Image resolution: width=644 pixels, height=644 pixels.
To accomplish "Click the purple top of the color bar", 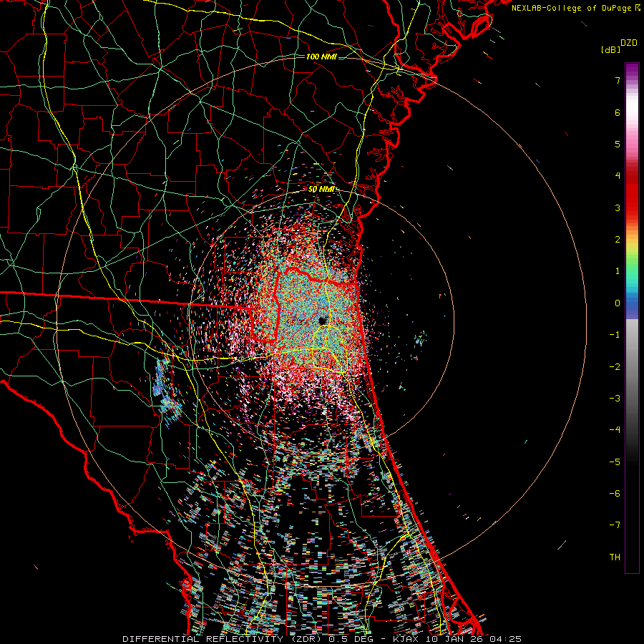I will [632, 70].
